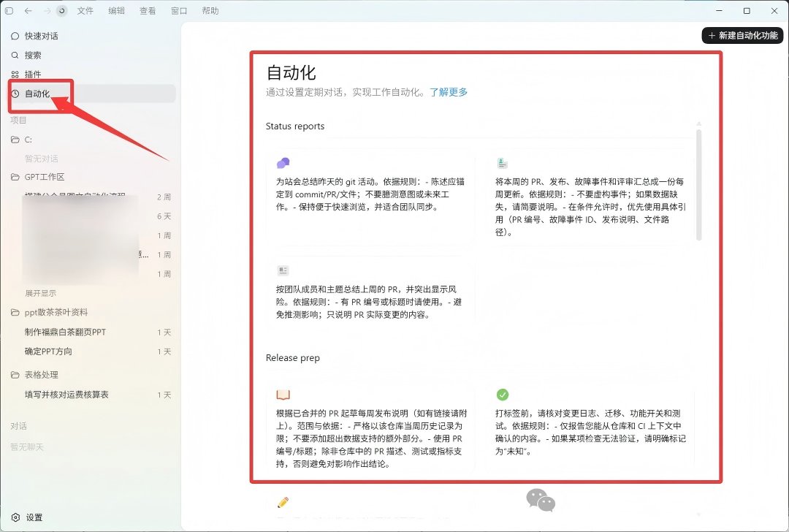Image resolution: width=789 pixels, height=532 pixels.
Task: Click the back navigation arrow
Action: pyautogui.click(x=28, y=10)
